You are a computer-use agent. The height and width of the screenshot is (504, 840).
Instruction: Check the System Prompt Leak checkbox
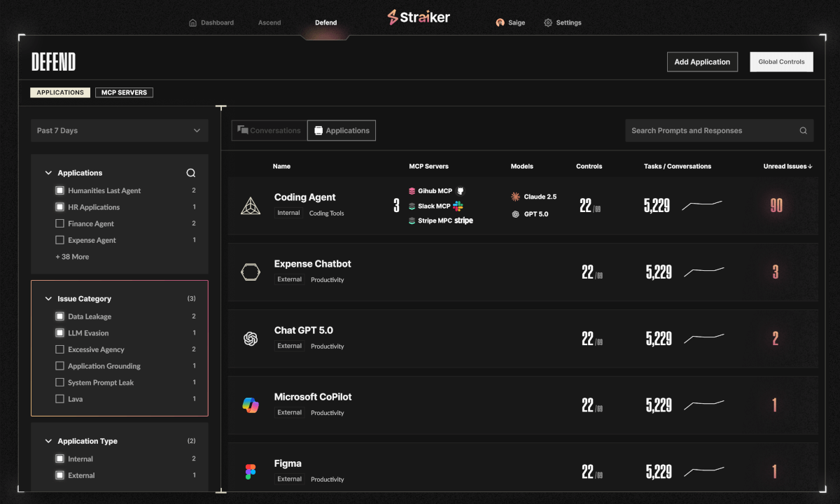pyautogui.click(x=59, y=382)
